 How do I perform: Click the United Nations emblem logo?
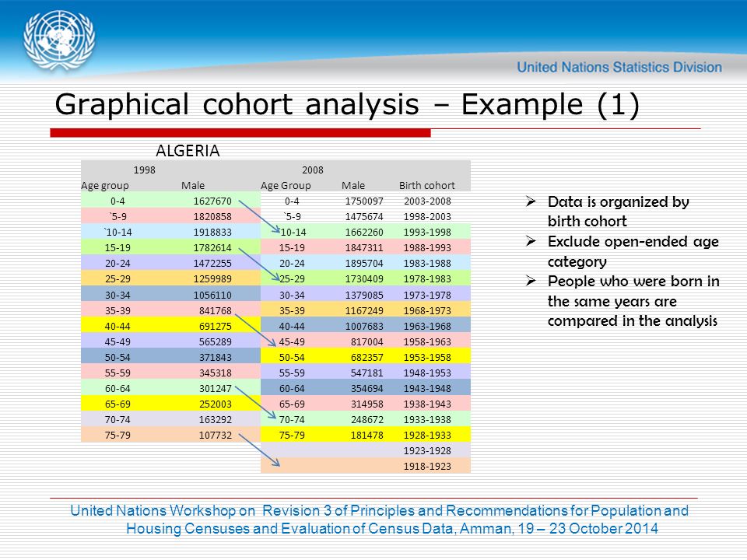[x=59, y=40]
